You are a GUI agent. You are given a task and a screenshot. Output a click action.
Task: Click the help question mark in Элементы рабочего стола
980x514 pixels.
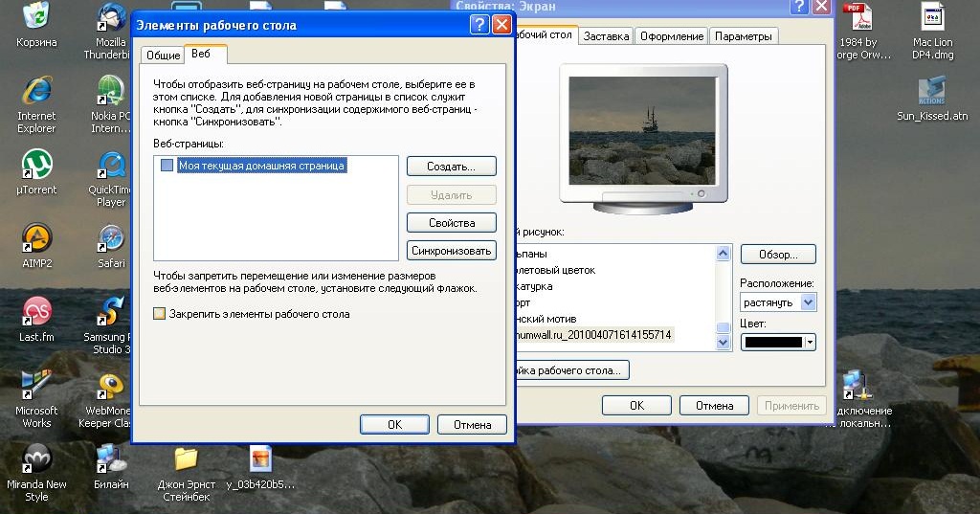coord(479,25)
